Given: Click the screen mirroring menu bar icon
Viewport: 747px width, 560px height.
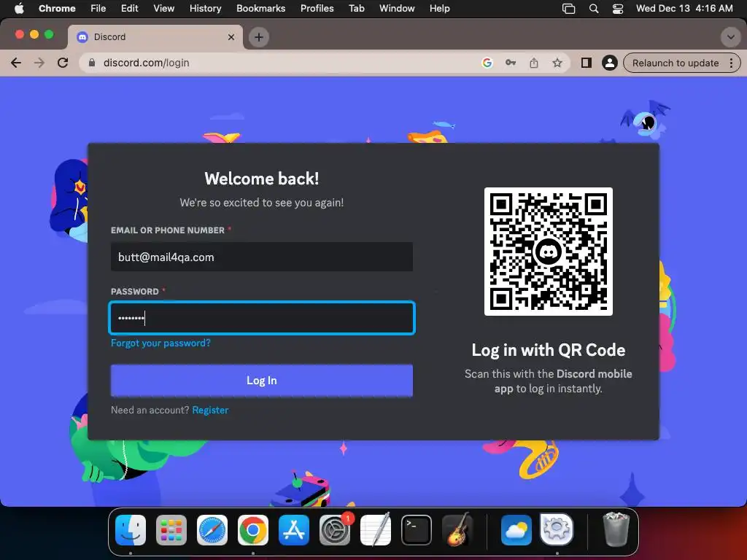Looking at the screenshot, I should (568, 9).
